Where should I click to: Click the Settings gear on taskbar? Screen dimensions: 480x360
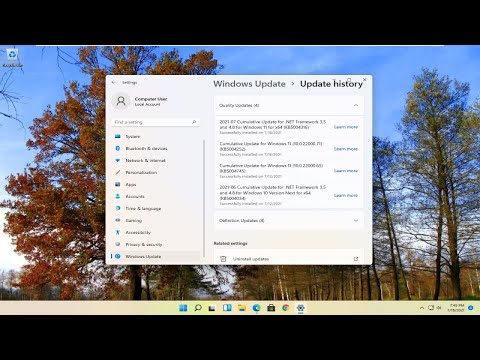pyautogui.click(x=300, y=308)
